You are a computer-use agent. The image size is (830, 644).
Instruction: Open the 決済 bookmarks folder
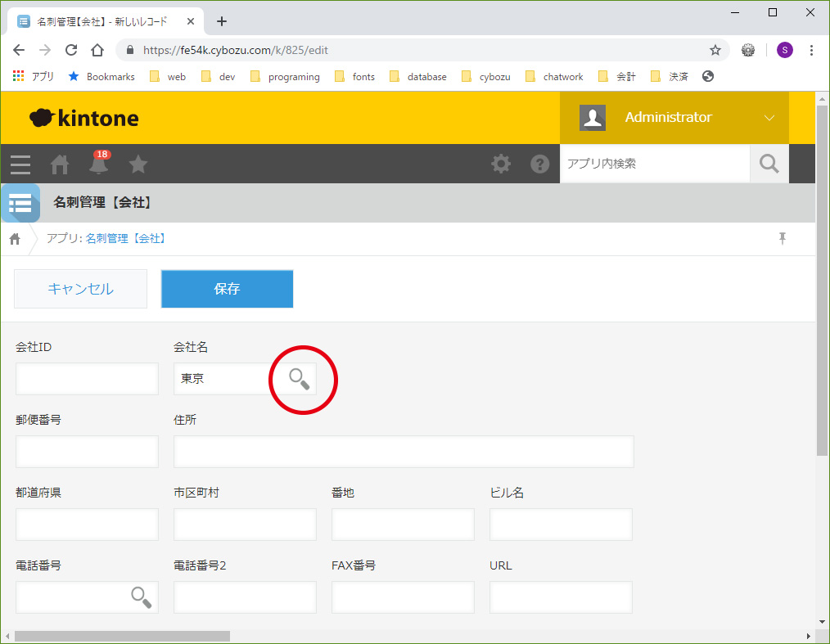(x=669, y=77)
